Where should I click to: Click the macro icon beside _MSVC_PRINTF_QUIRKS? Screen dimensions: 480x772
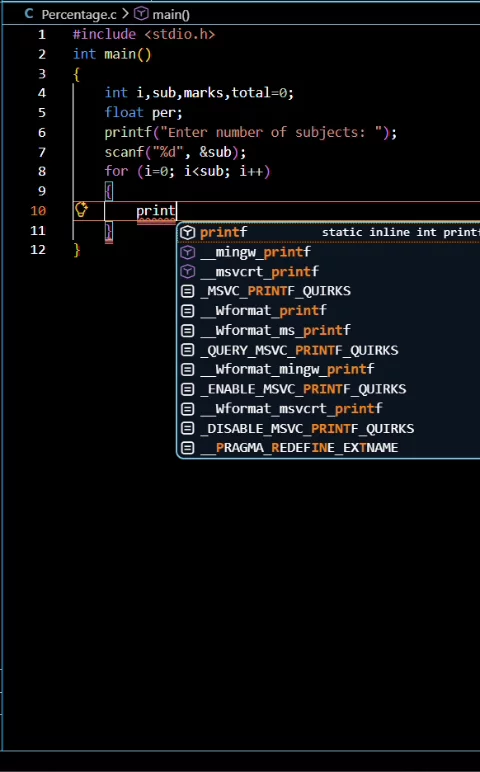188,291
